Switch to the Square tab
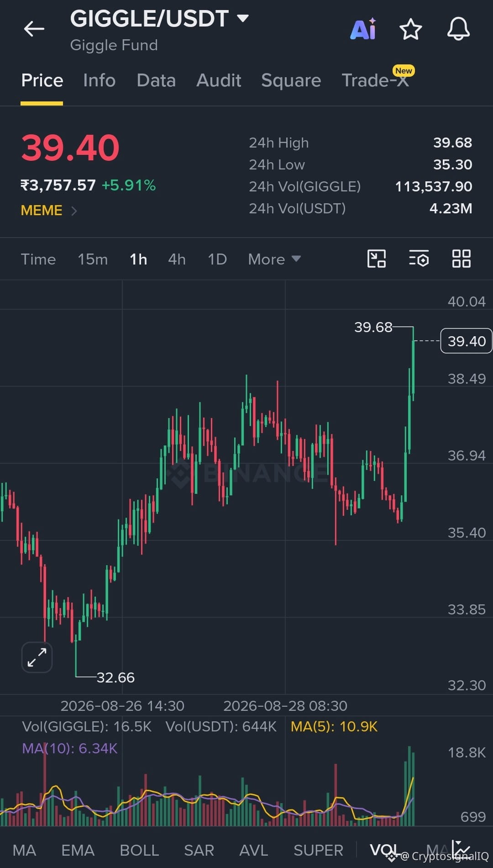 [291, 81]
